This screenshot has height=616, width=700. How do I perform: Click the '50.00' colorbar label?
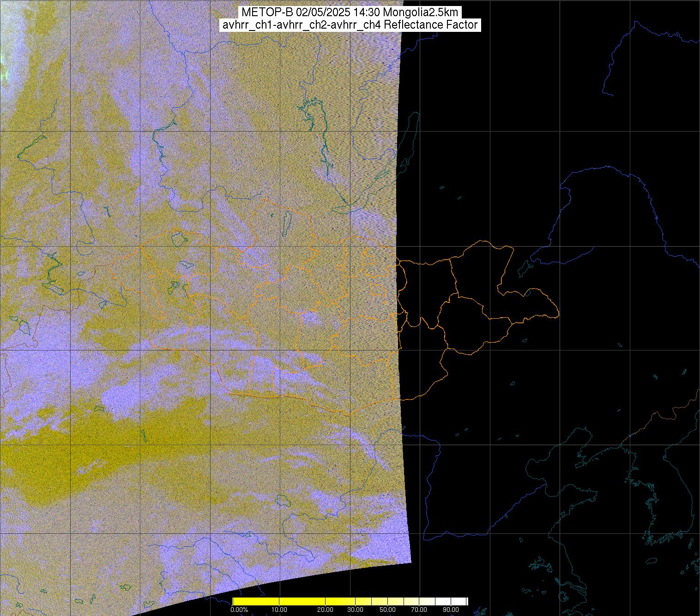click(x=387, y=610)
